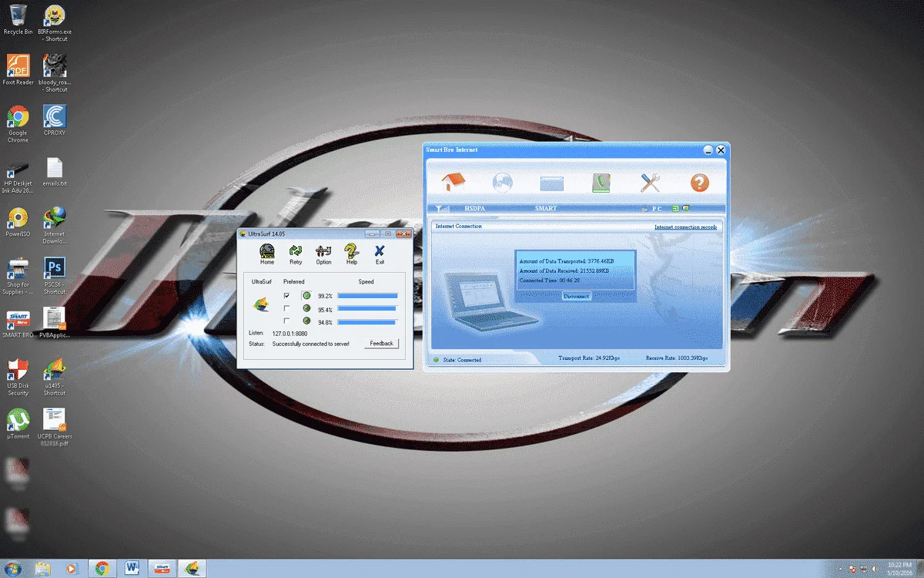Image resolution: width=924 pixels, height=578 pixels.
Task: Open Chrome from the taskbar
Action: point(102,569)
